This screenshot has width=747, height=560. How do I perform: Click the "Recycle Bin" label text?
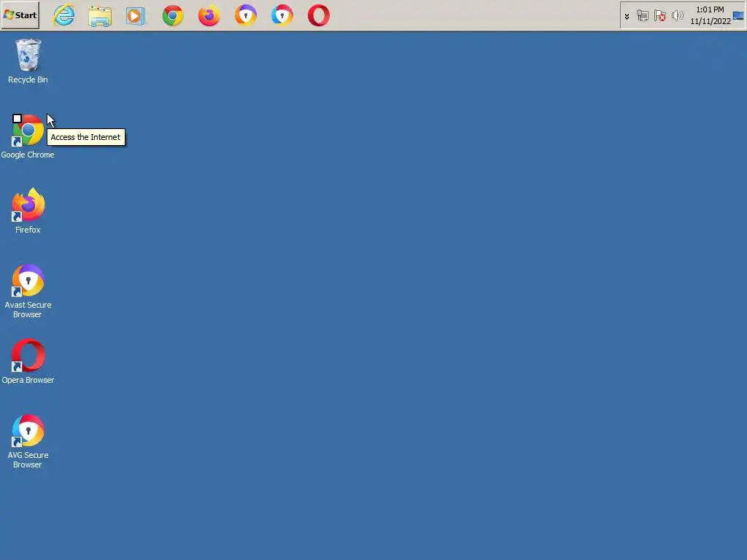pos(28,79)
